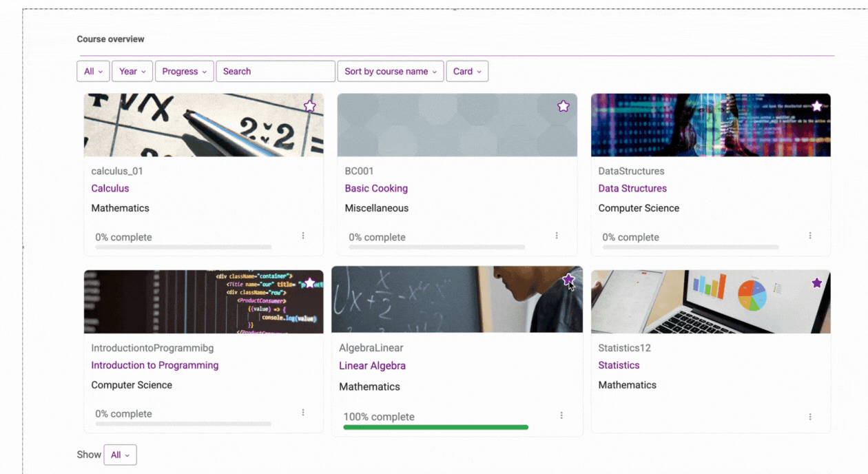Open the Year filter dropdown

(132, 71)
